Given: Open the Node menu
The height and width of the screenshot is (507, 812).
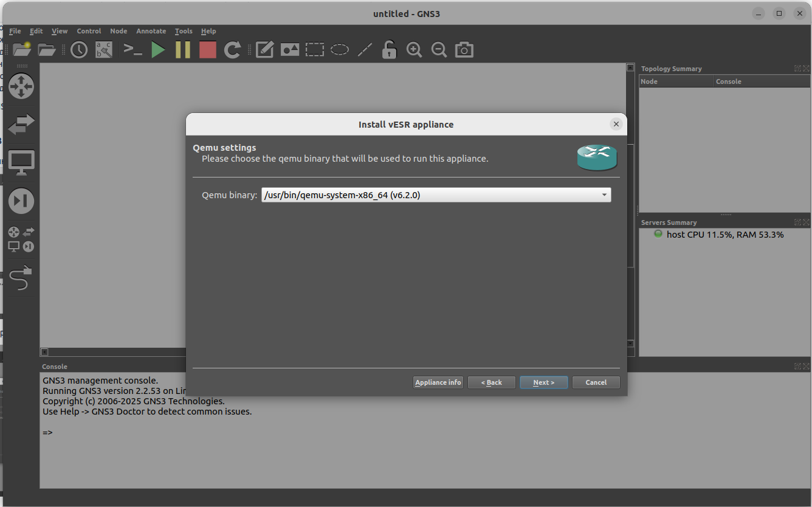Looking at the screenshot, I should point(119,31).
